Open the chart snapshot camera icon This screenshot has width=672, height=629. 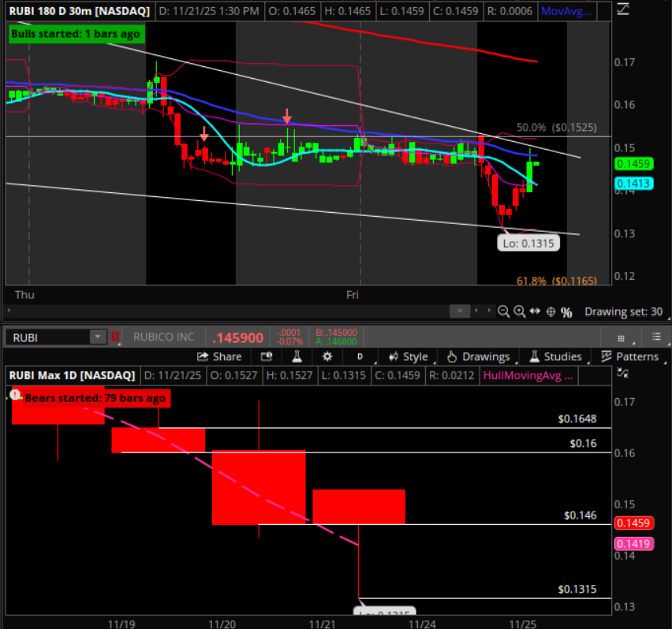[267, 356]
